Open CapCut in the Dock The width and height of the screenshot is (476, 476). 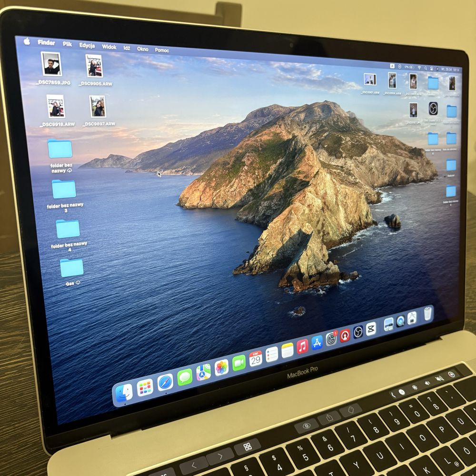(371, 328)
